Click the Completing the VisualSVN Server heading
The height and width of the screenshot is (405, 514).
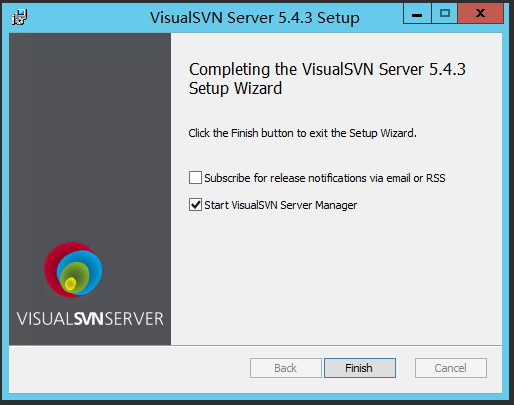(x=327, y=79)
